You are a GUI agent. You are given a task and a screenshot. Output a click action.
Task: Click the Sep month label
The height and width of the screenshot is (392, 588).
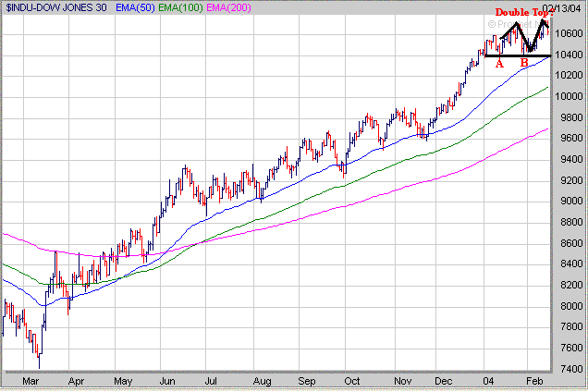pyautogui.click(x=307, y=382)
